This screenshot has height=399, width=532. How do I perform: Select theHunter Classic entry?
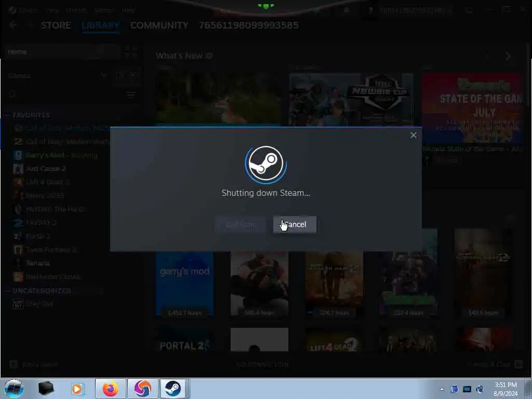[54, 277]
